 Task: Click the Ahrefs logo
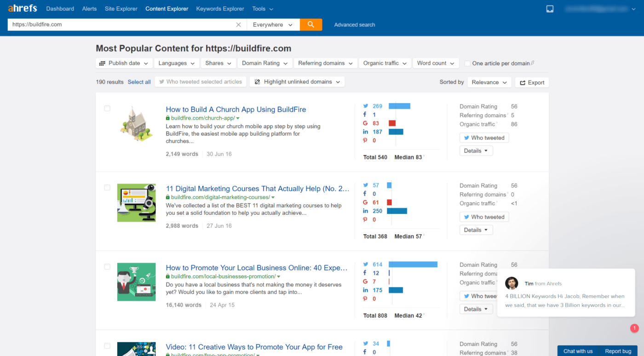pos(22,8)
